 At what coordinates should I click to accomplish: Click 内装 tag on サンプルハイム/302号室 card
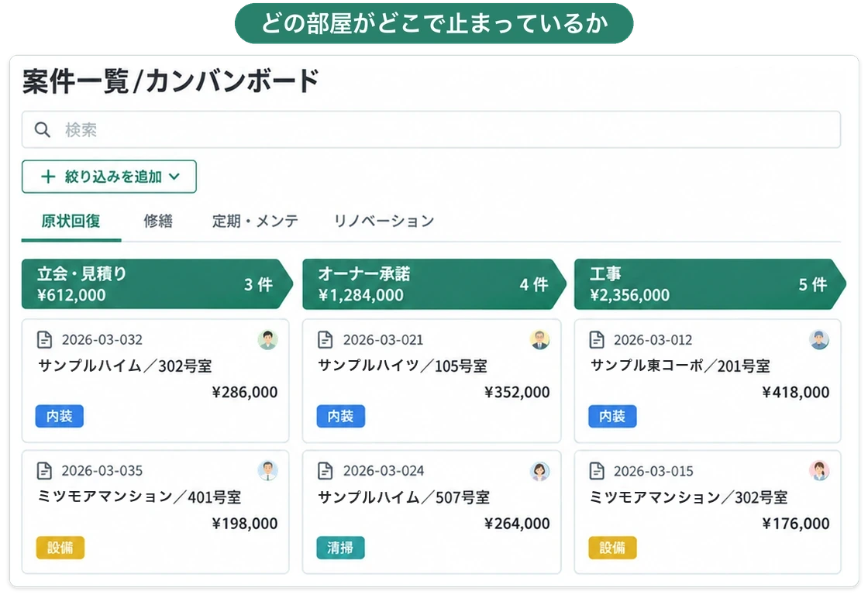click(x=60, y=416)
